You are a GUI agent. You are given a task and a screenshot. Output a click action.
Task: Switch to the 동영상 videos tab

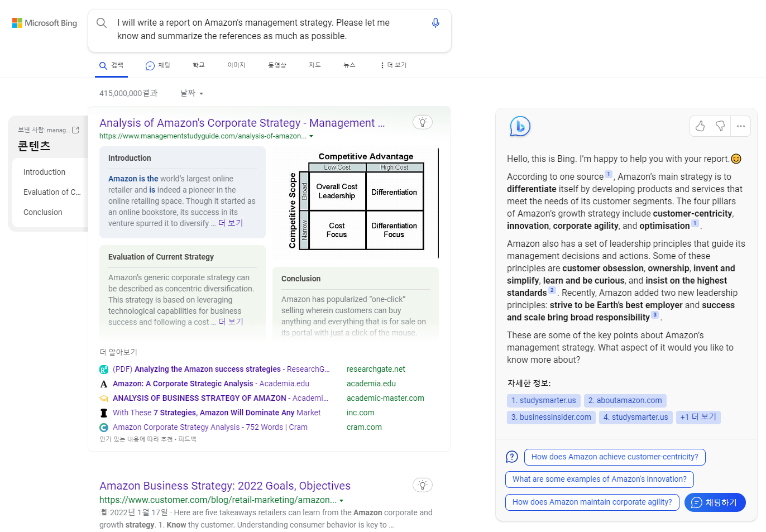[x=277, y=65]
